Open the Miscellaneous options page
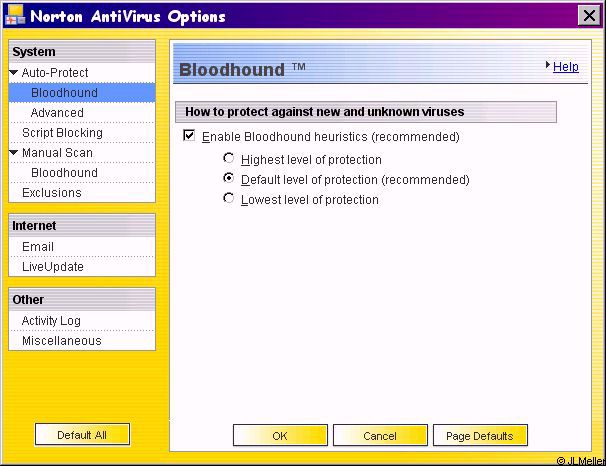Screen dimensions: 606x466 [62, 341]
